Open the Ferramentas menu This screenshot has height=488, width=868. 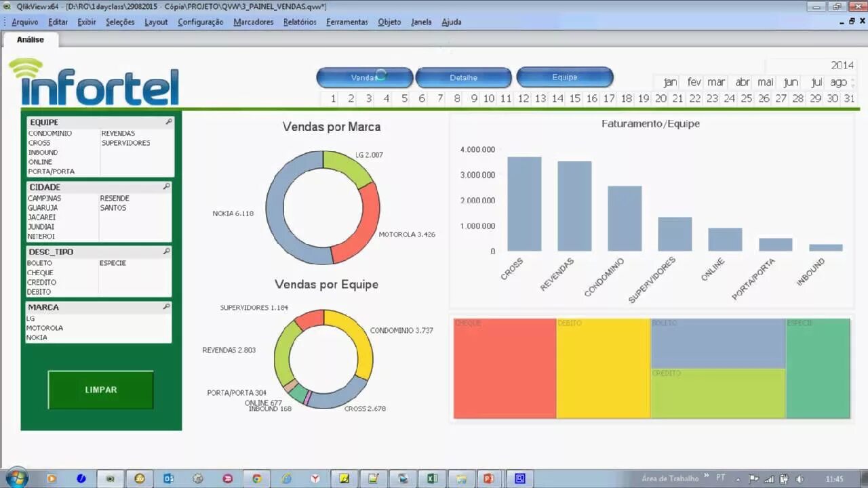click(347, 22)
